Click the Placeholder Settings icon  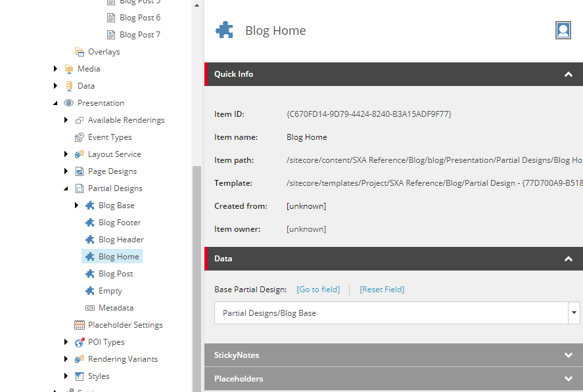pyautogui.click(x=79, y=325)
